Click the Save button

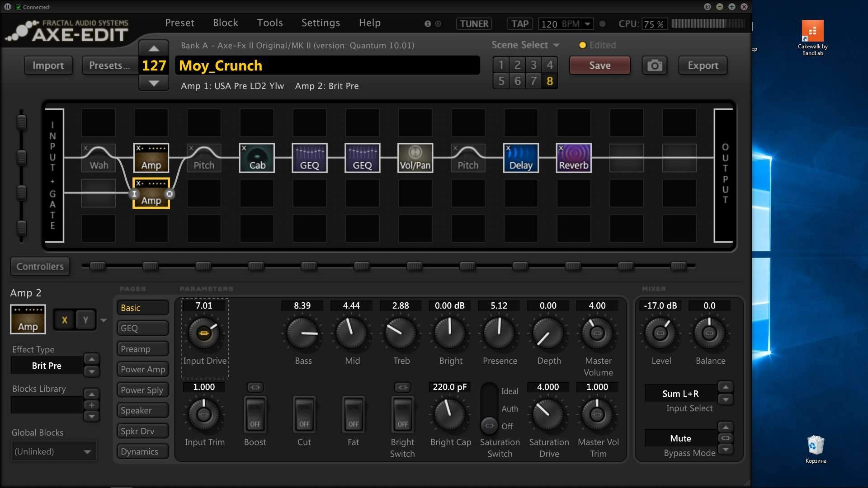tap(599, 66)
